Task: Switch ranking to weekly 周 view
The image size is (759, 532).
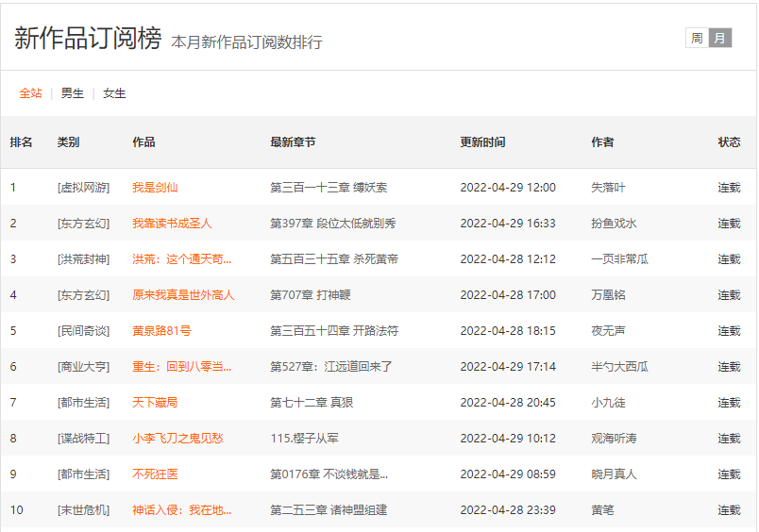Action: coord(697,39)
